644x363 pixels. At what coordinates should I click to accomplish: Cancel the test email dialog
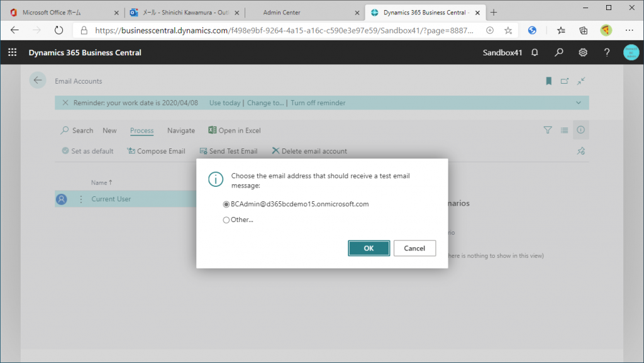[x=414, y=248]
